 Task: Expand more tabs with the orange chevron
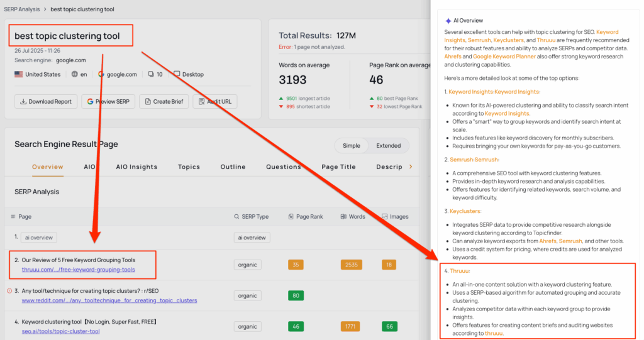[x=411, y=167]
